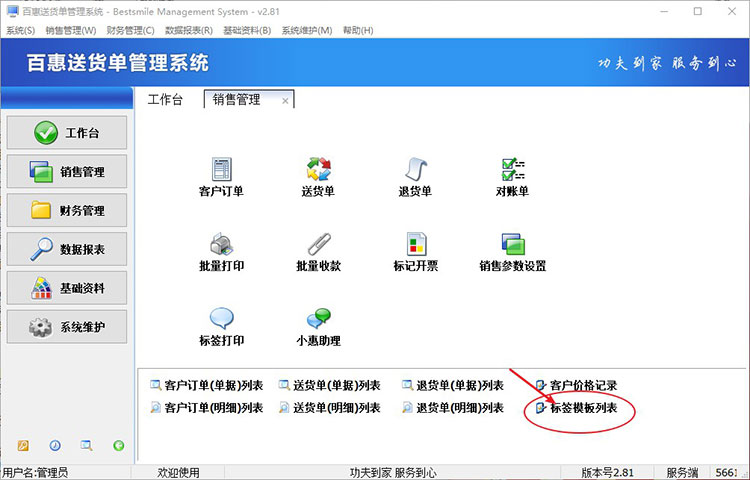The width and height of the screenshot is (750, 480).
Task: Open the 销售管理(W) menu
Action: 71,31
